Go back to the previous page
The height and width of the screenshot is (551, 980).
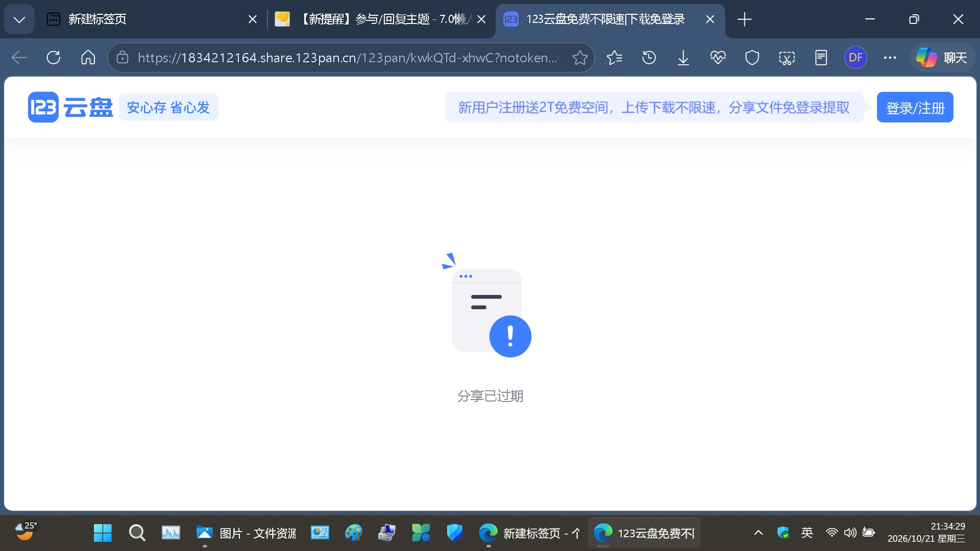click(x=19, y=58)
